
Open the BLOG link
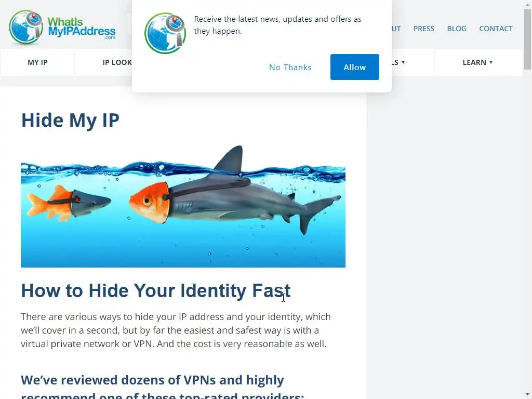[457, 29]
